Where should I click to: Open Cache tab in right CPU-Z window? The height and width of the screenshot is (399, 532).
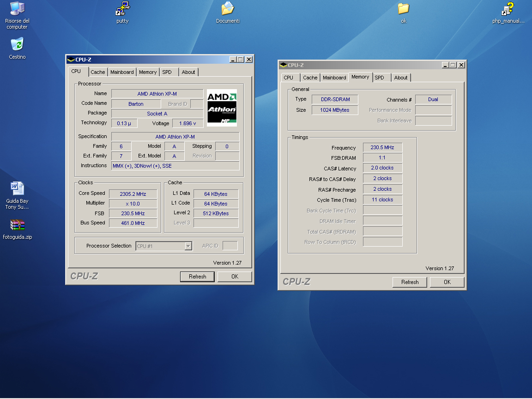[310, 78]
